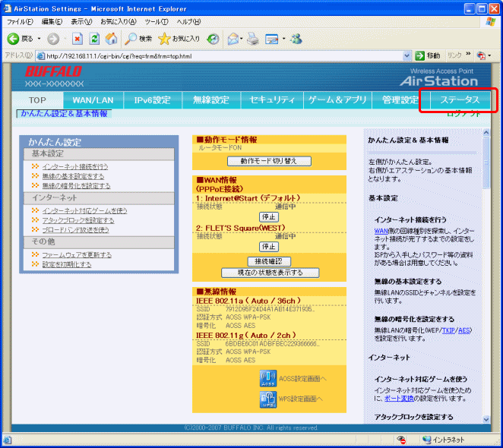Click the Search magnifier toolbar icon
Image resolution: width=503 pixels, height=448 pixels.
(130, 39)
